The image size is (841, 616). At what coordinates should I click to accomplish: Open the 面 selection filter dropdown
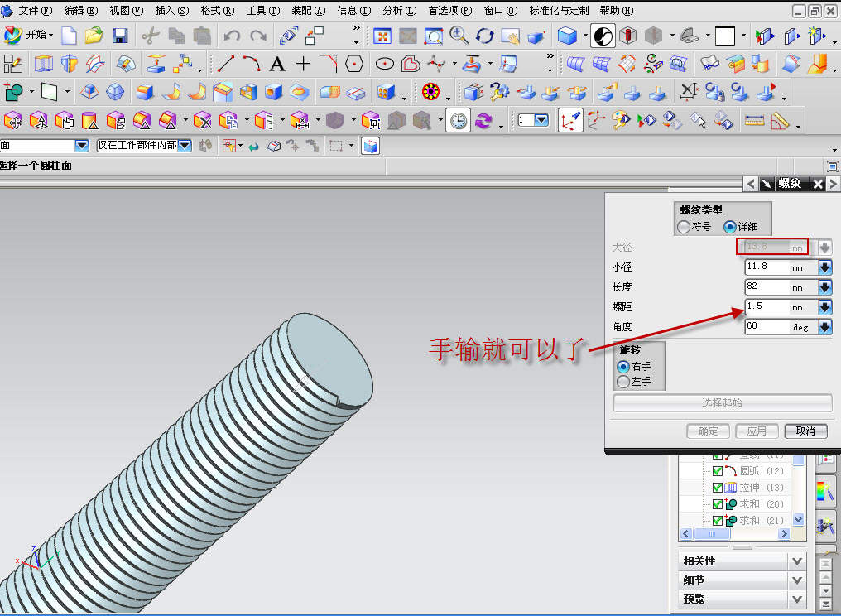[81, 145]
